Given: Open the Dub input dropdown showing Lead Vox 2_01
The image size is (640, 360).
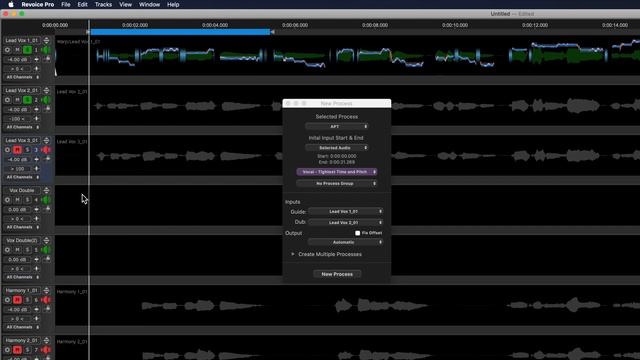Looking at the screenshot, I should pos(346,222).
